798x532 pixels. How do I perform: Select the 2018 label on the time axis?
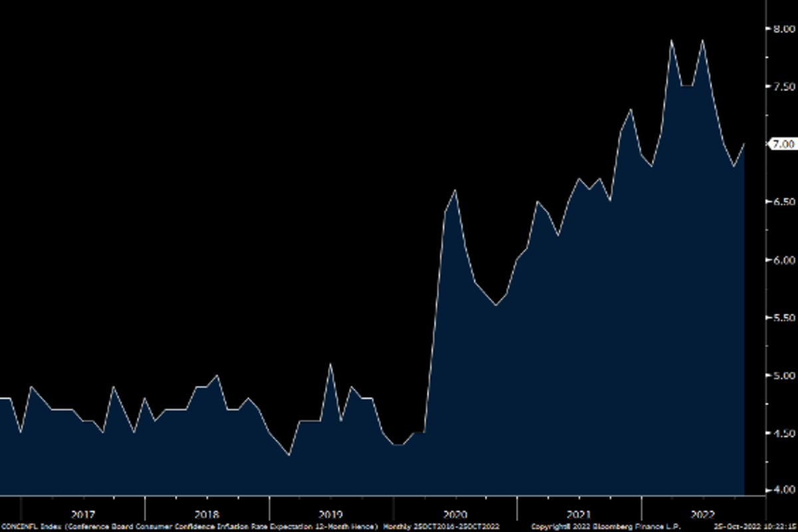(x=207, y=515)
